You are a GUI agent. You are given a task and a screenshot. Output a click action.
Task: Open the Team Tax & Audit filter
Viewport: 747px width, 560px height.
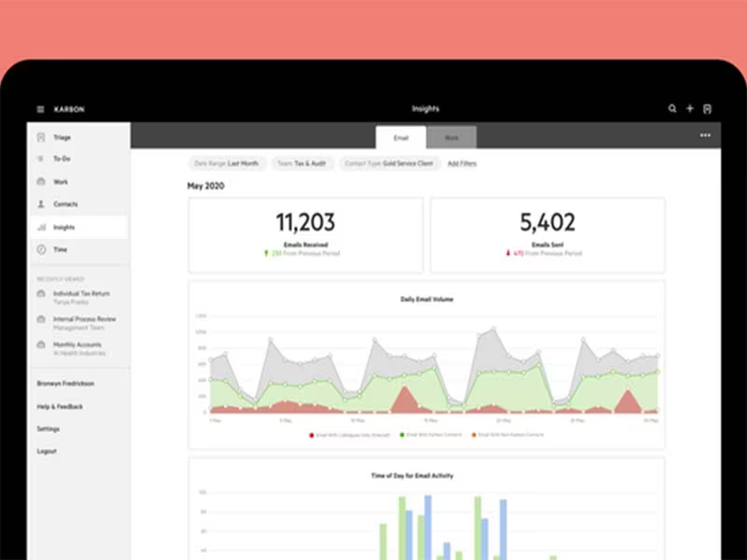tap(302, 163)
